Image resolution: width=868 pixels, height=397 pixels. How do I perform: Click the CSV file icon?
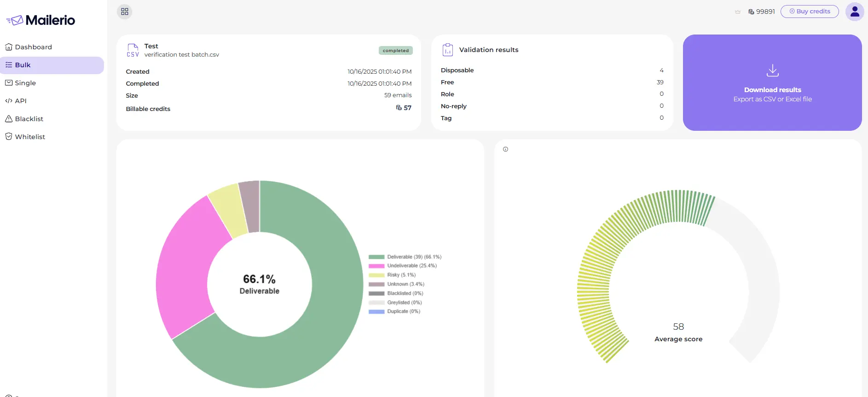(133, 50)
